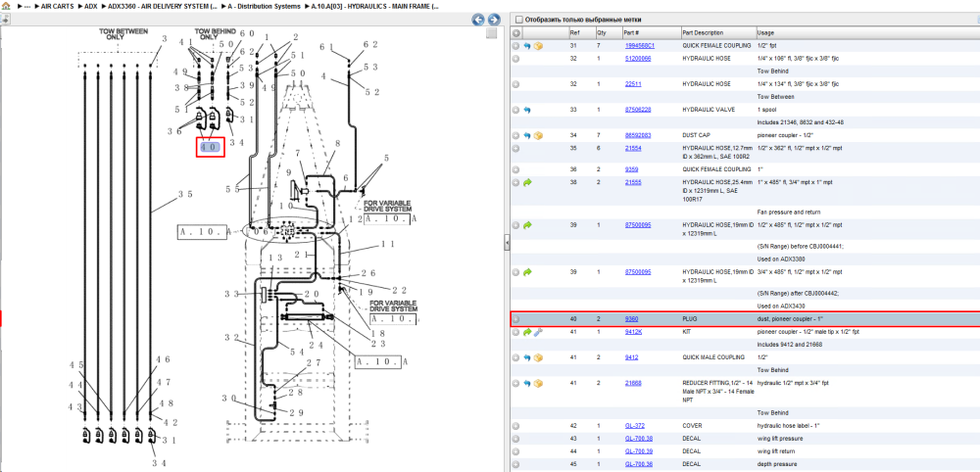The height and width of the screenshot is (472, 980).
Task: Add part 1994568C1 using plus icon
Action: [x=516, y=46]
